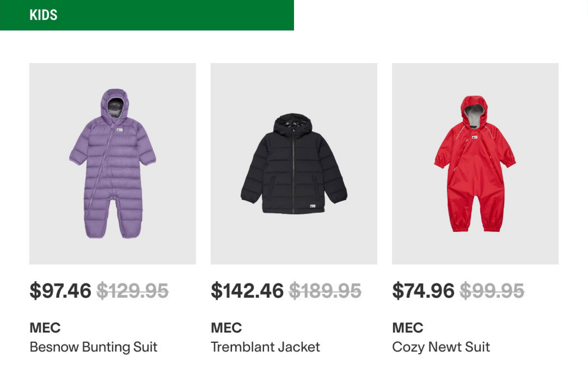Image resolution: width=588 pixels, height=388 pixels.
Task: Click MEC brand label above Tremblant Jacket
Action: click(x=226, y=328)
